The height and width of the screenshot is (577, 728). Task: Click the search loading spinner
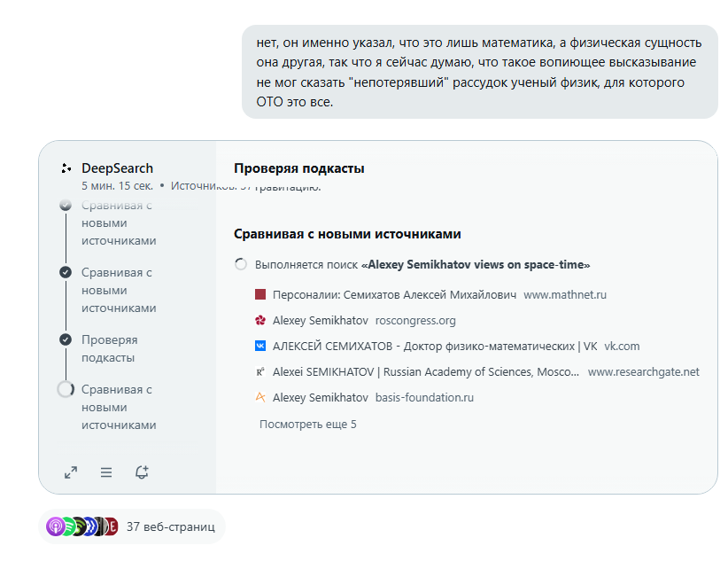[x=241, y=264]
